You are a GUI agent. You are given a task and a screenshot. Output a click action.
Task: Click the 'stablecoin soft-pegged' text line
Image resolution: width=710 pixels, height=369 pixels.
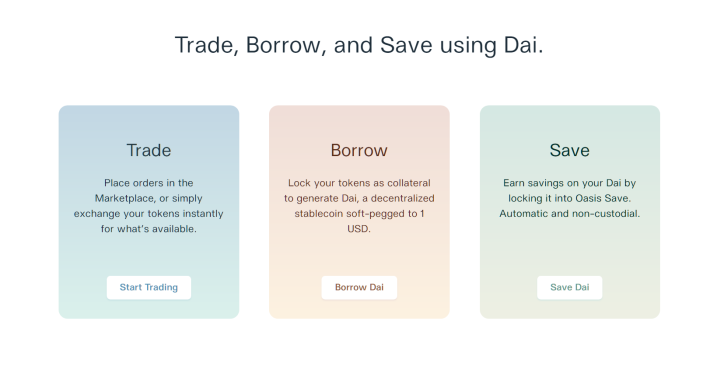(x=359, y=214)
